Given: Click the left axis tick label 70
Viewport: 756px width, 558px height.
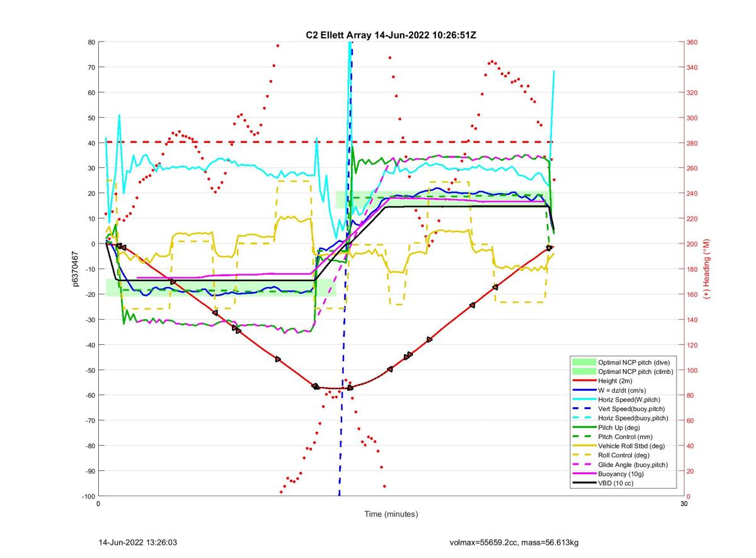Looking at the screenshot, I should pos(91,67).
